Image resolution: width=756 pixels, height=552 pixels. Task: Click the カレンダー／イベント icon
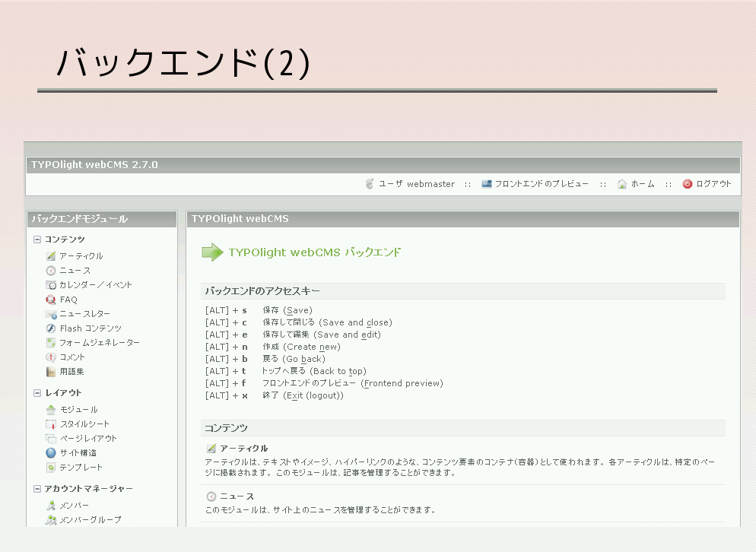pos(51,285)
